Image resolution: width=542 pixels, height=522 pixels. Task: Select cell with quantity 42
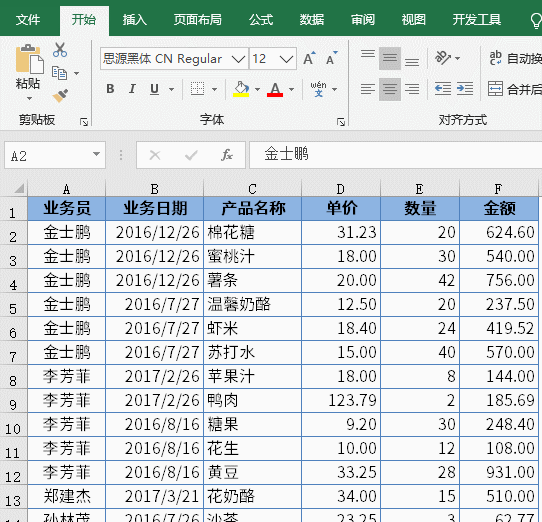420,280
